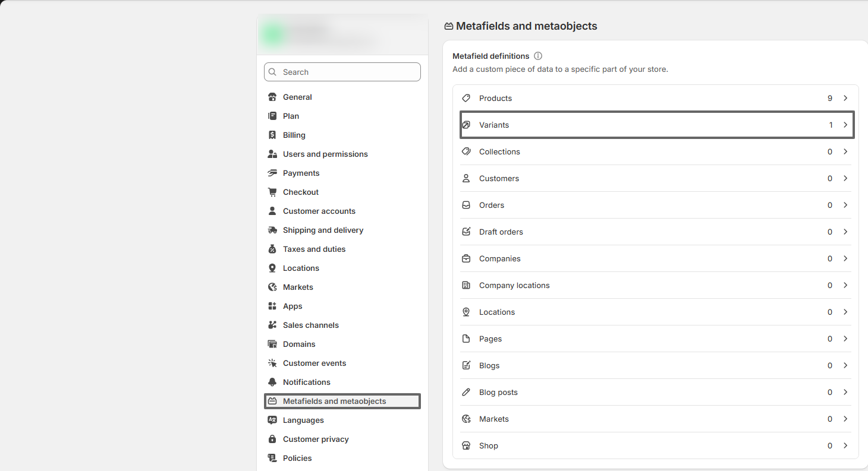Click the Languages icon in sidebar
The image size is (868, 471).
(x=272, y=421)
